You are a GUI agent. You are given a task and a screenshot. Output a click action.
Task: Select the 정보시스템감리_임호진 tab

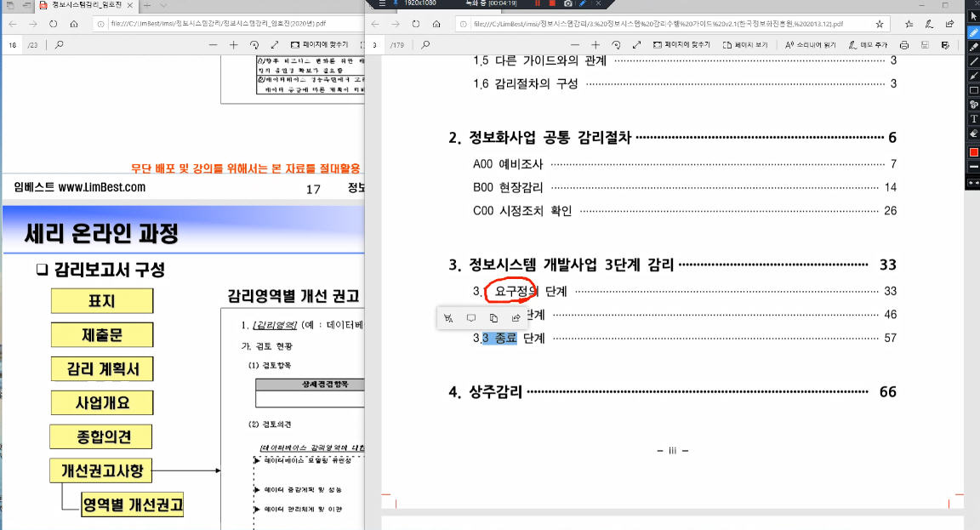(x=86, y=5)
